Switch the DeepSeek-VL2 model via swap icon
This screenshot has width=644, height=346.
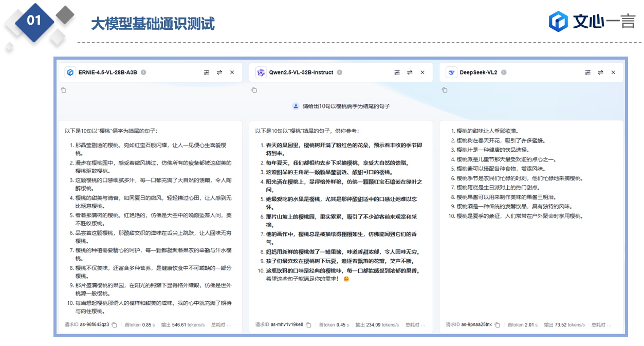[x=600, y=72]
